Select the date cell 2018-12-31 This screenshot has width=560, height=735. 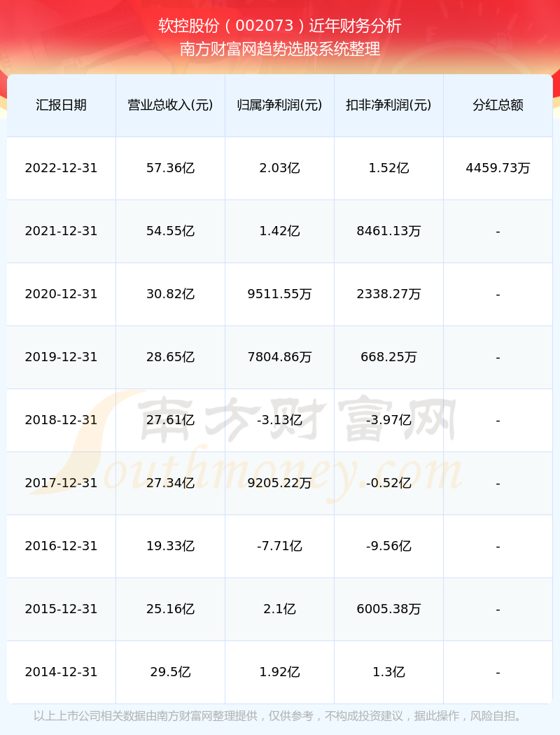click(62, 420)
